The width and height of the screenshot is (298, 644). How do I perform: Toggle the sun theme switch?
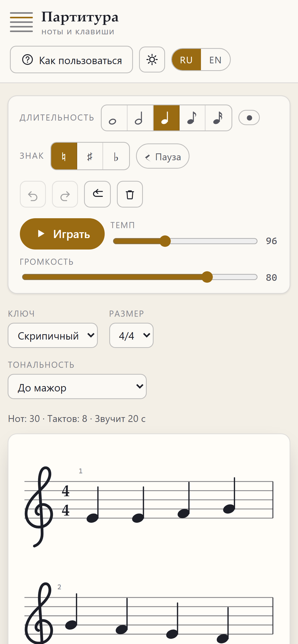pos(152,60)
